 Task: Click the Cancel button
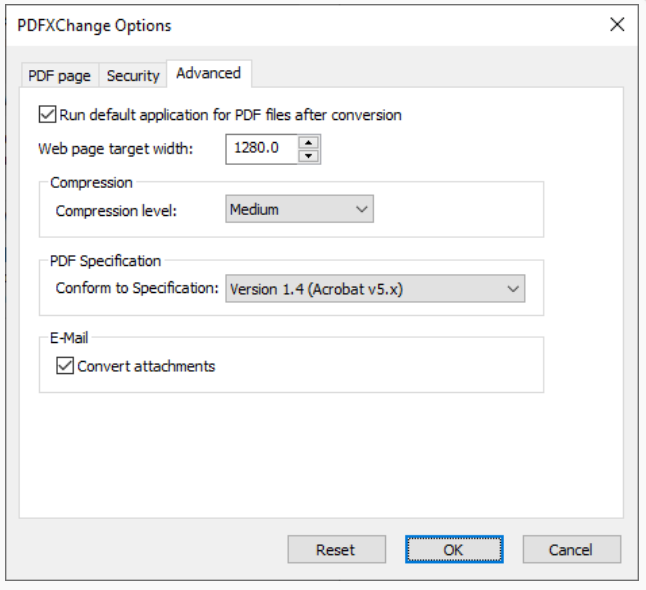tap(571, 549)
